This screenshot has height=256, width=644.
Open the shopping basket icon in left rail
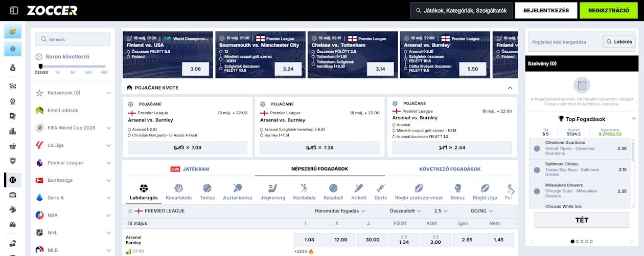(13, 146)
